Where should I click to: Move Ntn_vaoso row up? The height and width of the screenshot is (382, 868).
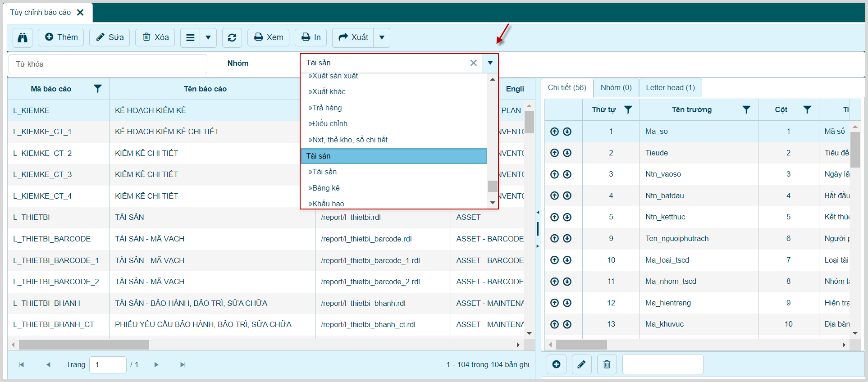point(554,174)
